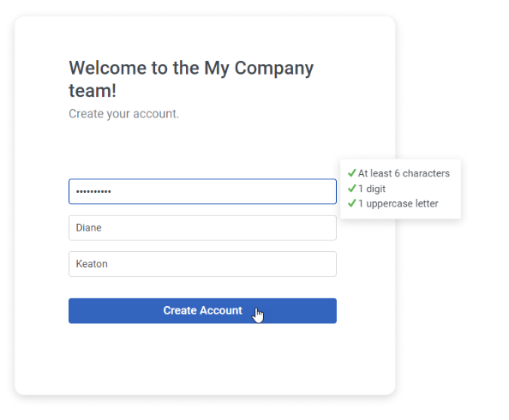Click the 1 uppercase letter requirement text
Screen dimensions: 509x420
398,204
